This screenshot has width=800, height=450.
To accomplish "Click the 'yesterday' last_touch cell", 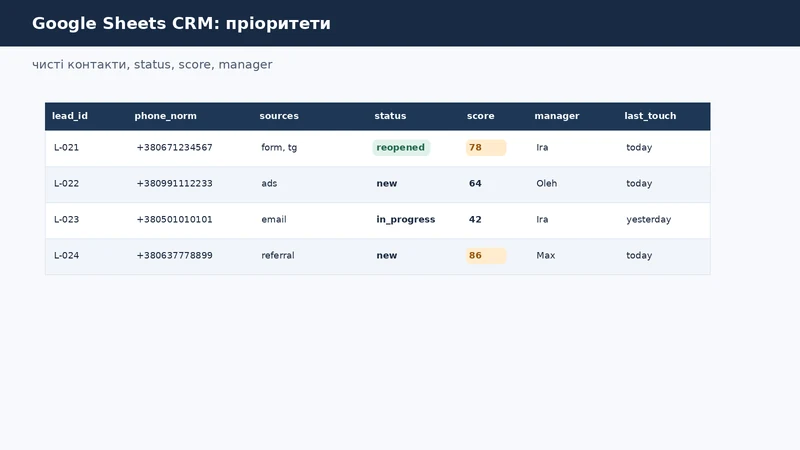I will click(648, 219).
